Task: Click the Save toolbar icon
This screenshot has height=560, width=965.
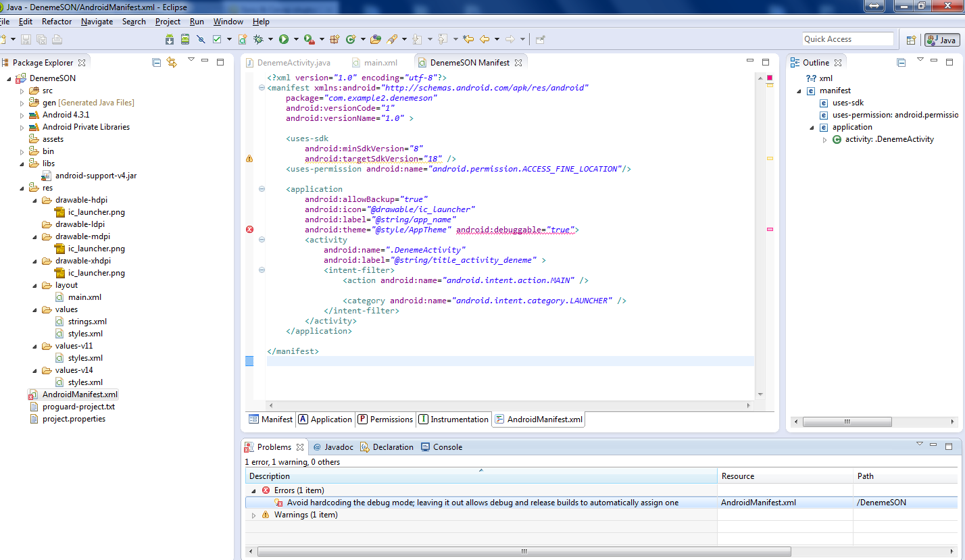Action: click(26, 39)
